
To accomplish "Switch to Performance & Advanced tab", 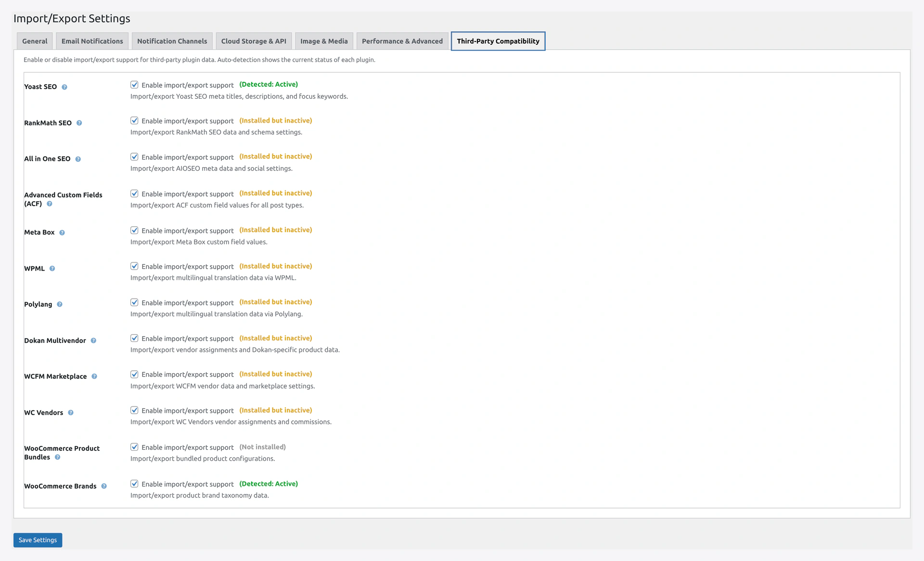I will point(402,41).
